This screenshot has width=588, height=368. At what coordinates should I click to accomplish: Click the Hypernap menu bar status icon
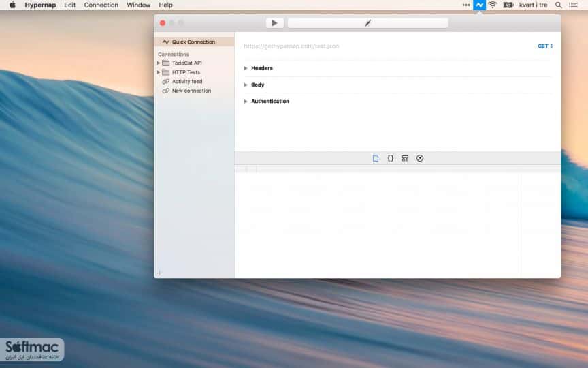tap(479, 5)
